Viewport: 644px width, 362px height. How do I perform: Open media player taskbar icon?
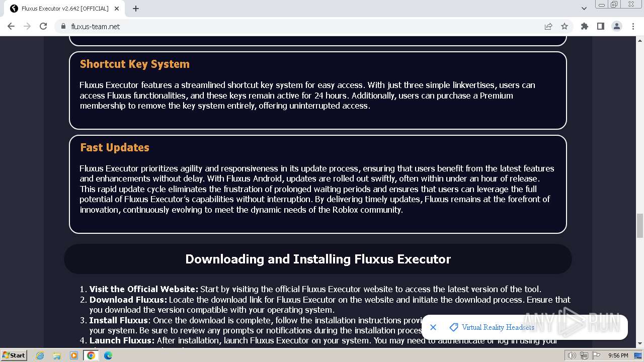click(74, 355)
